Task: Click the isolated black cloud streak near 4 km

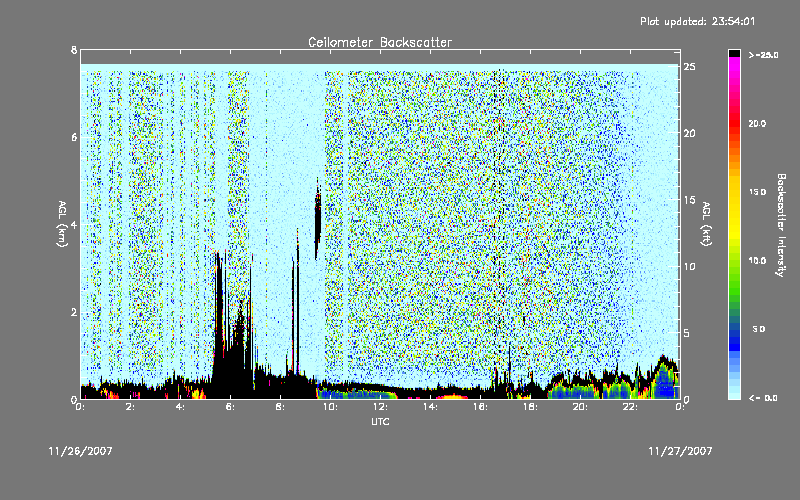Action: point(318,218)
